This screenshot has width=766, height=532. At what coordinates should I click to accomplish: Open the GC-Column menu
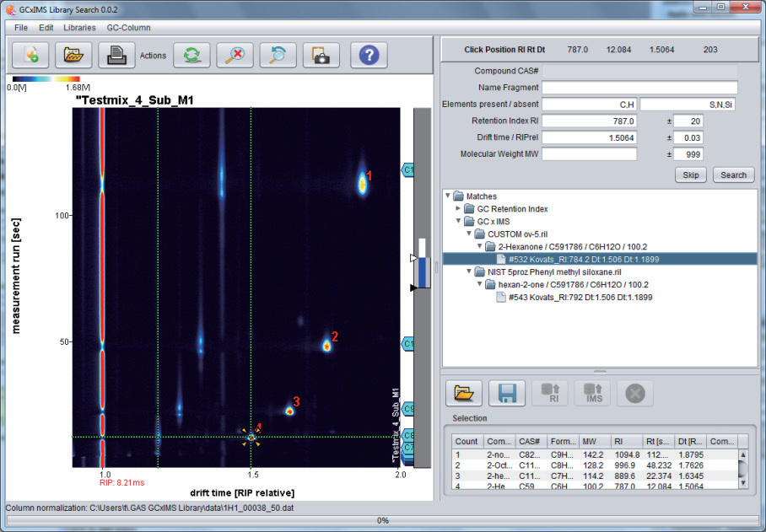pyautogui.click(x=128, y=28)
